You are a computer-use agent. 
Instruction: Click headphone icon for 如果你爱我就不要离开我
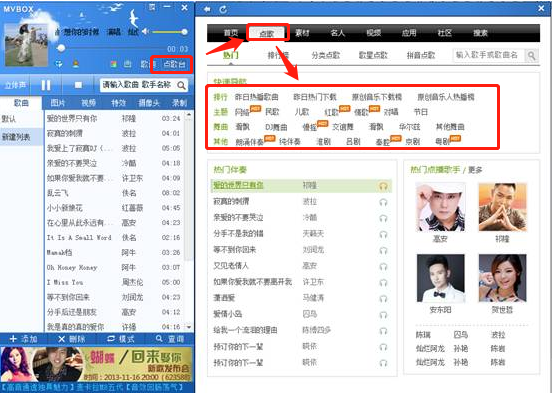383,283
